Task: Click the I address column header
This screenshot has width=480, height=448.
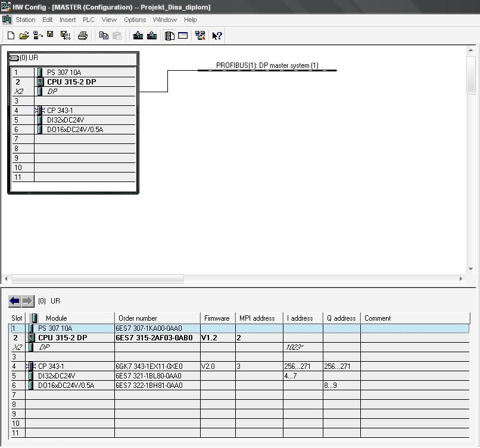Action: (303, 318)
